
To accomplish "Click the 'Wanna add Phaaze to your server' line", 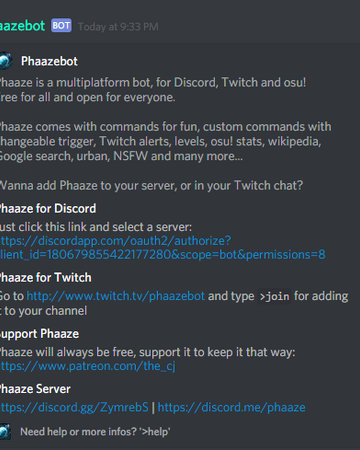I will pyautogui.click(x=151, y=185).
